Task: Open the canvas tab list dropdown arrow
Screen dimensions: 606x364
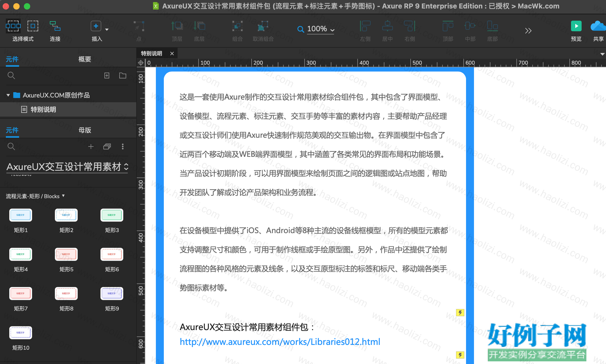Action: point(602,54)
